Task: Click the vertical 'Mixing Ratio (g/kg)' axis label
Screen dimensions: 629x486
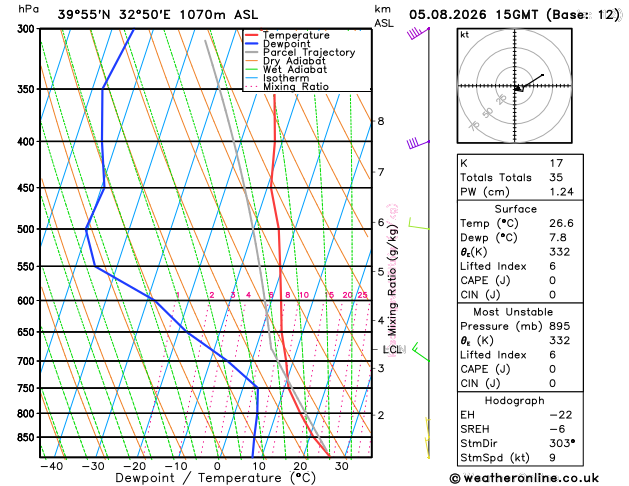Action: [x=392, y=280]
